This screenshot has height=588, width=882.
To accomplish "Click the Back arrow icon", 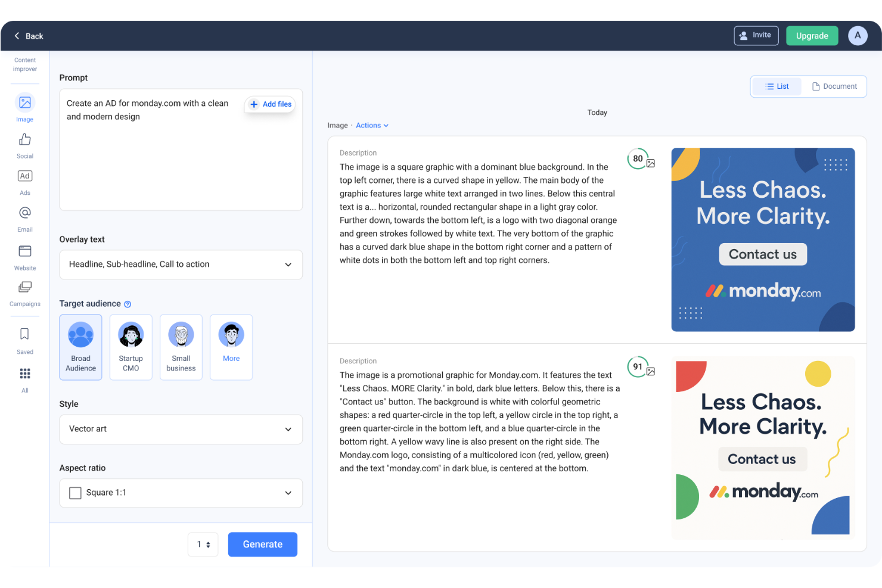I will [x=17, y=36].
